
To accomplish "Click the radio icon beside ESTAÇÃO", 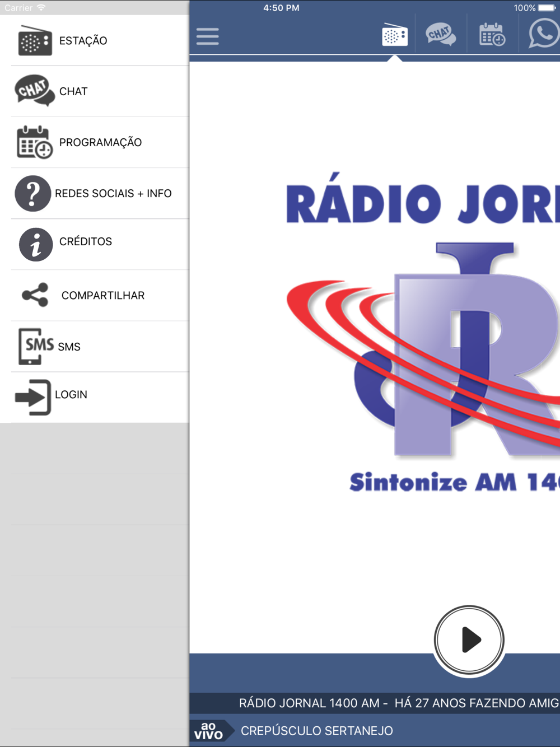I will click(x=35, y=41).
